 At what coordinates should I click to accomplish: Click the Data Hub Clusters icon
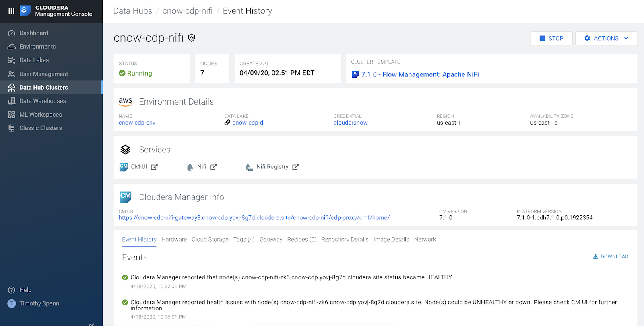click(12, 87)
